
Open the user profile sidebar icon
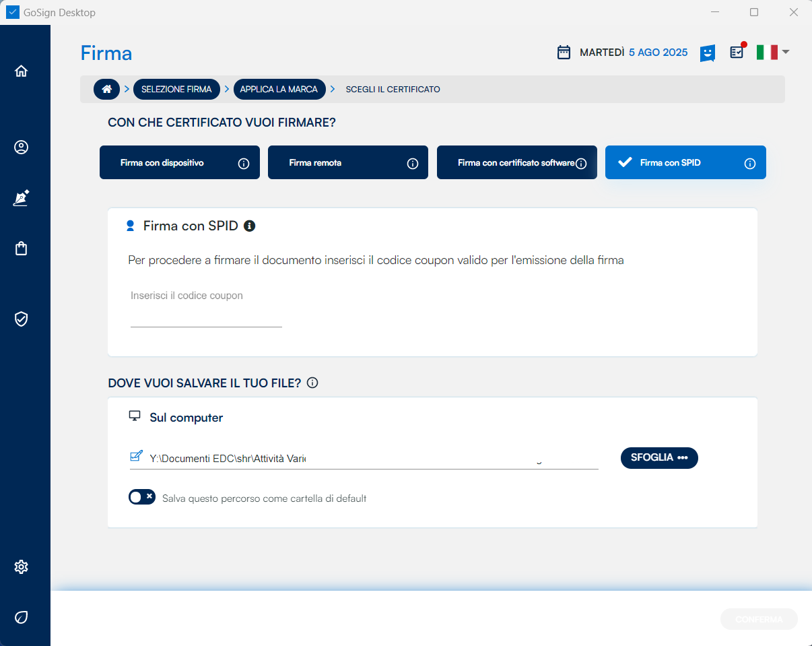pyautogui.click(x=21, y=148)
